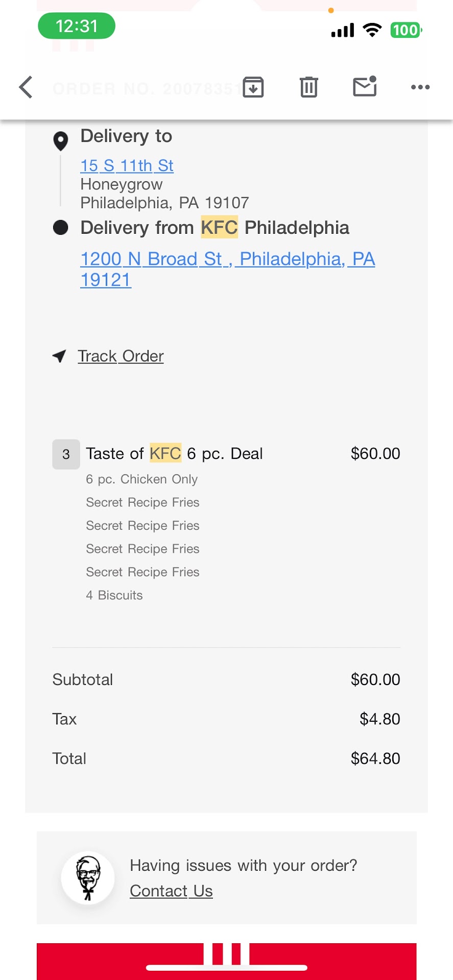
Task: Tap the navigation arrow icon beside Track Order
Action: click(x=60, y=356)
